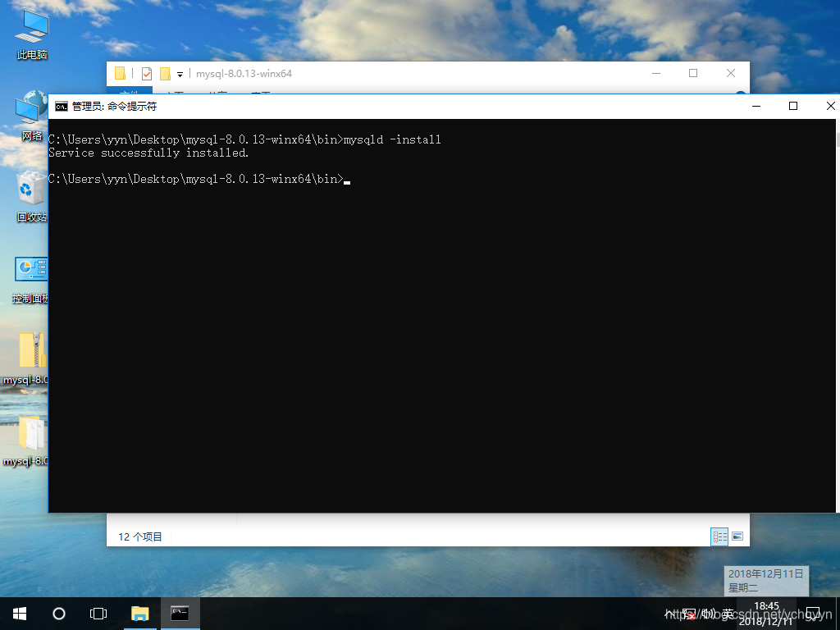
Task: Expand the Explorer quick access toolbar dropdown
Action: click(180, 75)
